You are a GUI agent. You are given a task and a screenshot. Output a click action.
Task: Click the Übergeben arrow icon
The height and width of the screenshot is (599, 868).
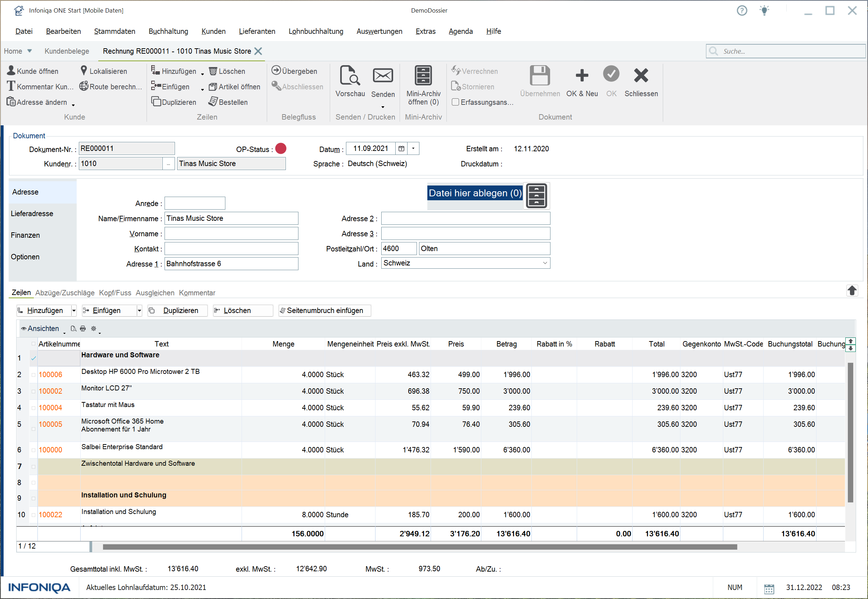[x=276, y=71]
